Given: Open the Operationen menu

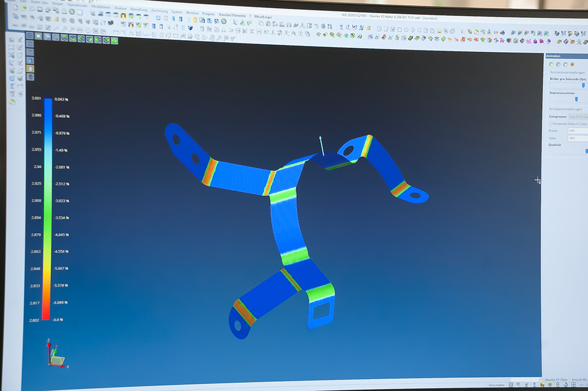Looking at the screenshot, I should coord(78,5).
